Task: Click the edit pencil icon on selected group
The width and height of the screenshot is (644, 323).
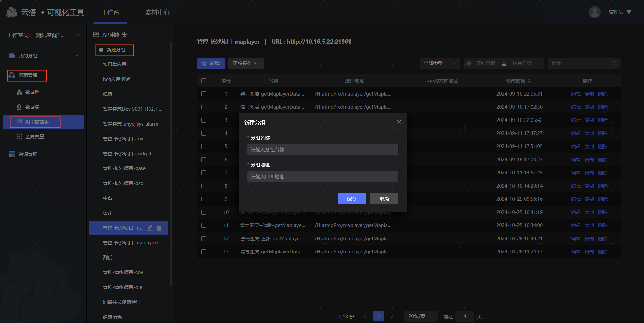Action: [x=150, y=228]
